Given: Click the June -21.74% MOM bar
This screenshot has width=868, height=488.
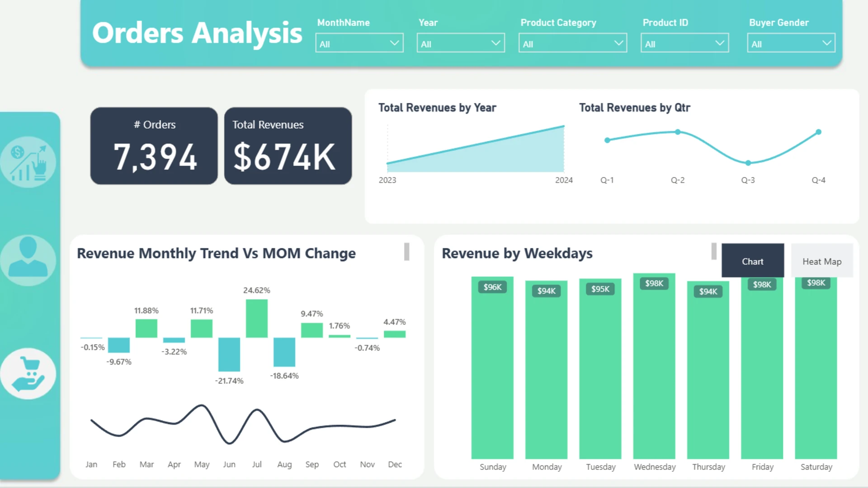Looking at the screenshot, I should tap(229, 355).
